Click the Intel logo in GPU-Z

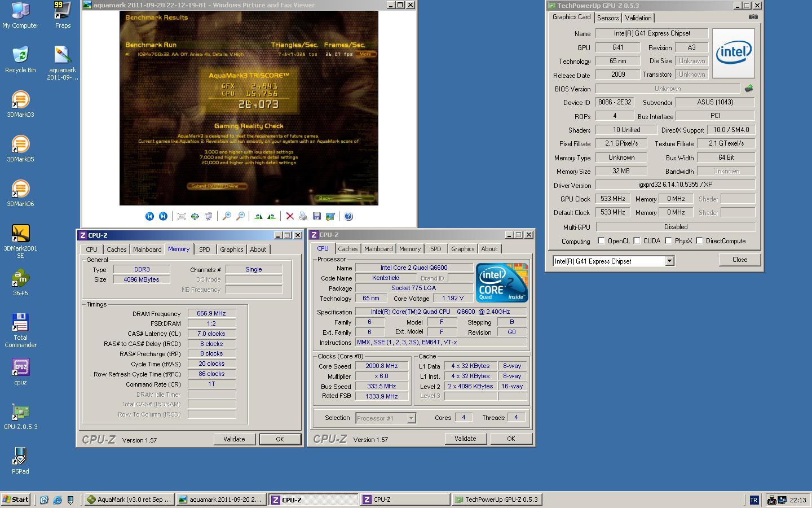point(734,53)
